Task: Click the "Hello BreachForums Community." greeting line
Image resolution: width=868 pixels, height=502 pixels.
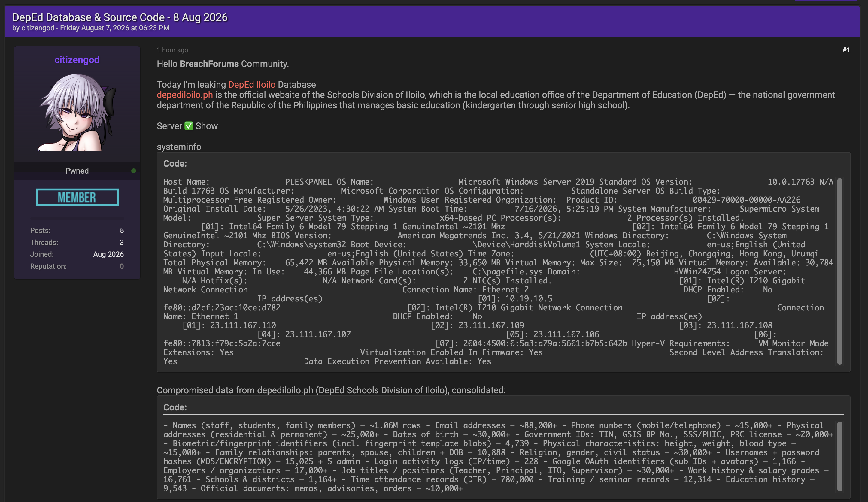Action: point(223,64)
